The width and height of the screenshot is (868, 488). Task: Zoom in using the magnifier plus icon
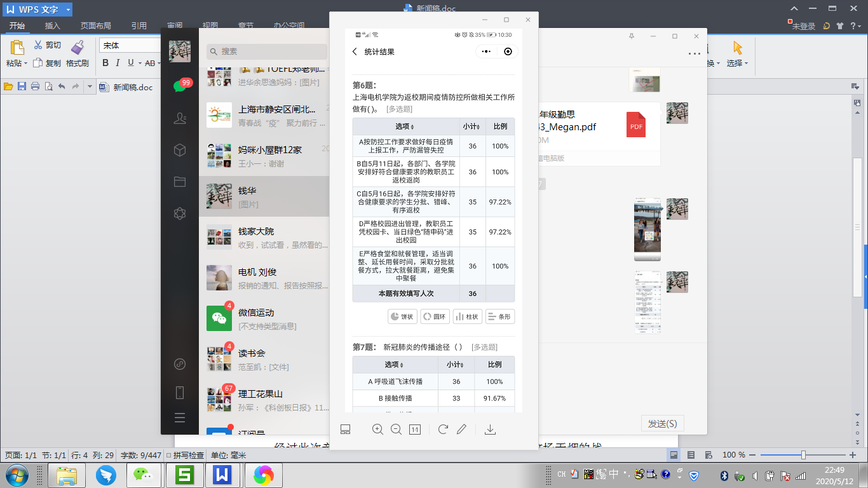pyautogui.click(x=377, y=430)
